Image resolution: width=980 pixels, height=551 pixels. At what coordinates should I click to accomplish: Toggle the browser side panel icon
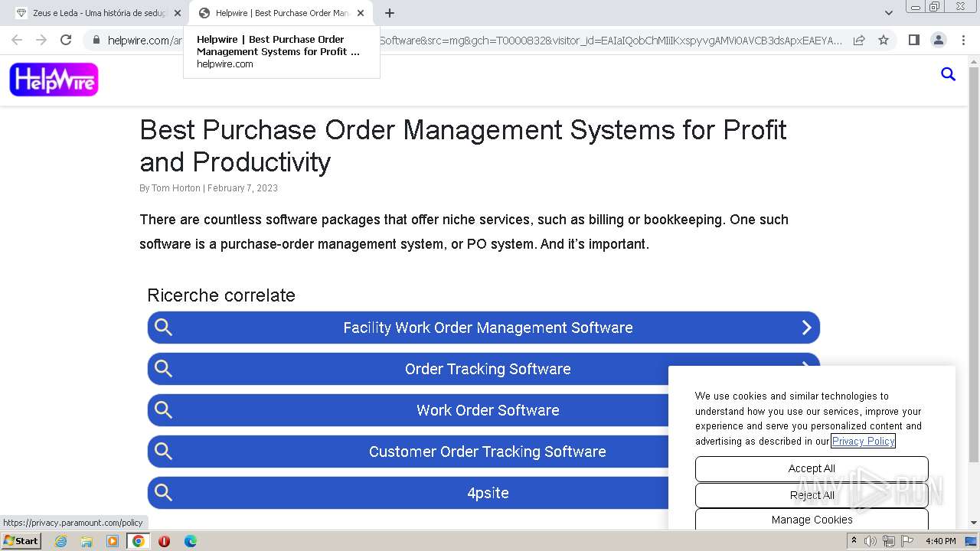[x=913, y=40]
